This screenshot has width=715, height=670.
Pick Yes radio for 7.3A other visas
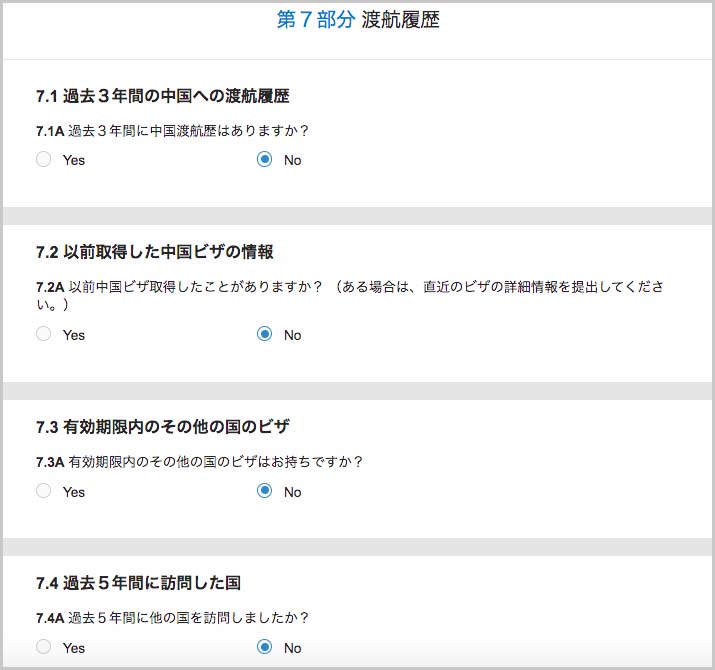point(43,491)
